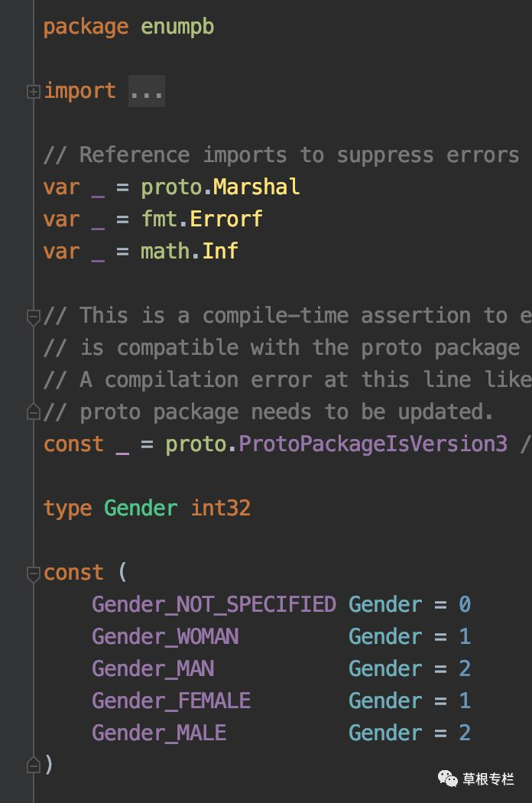Click the comment fold end marker in gutter
This screenshot has width=532, height=803.
click(x=34, y=411)
